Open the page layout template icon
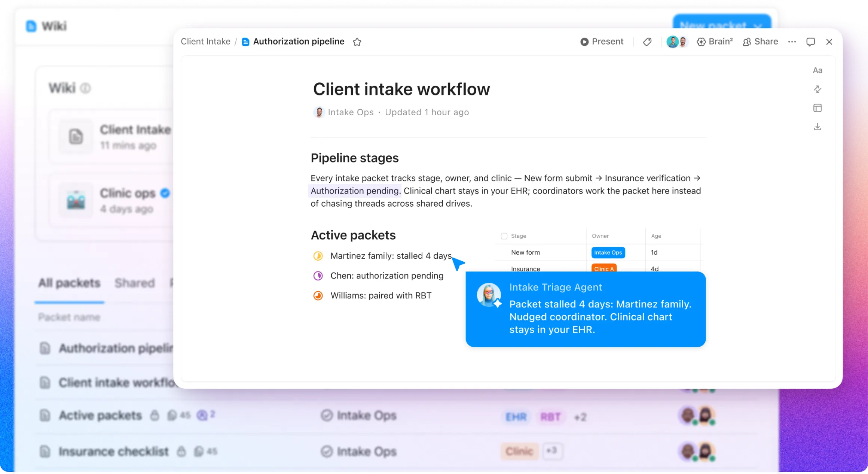 (x=817, y=108)
